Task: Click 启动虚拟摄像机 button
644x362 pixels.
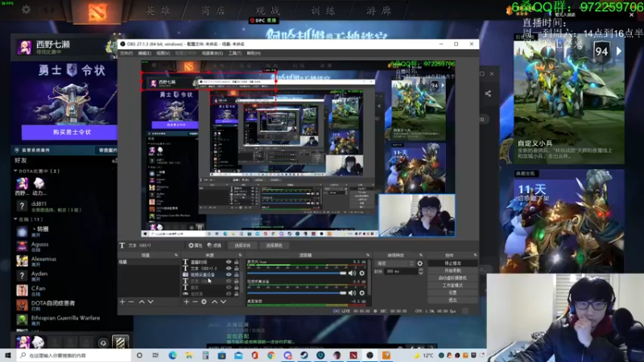Action: click(452, 278)
